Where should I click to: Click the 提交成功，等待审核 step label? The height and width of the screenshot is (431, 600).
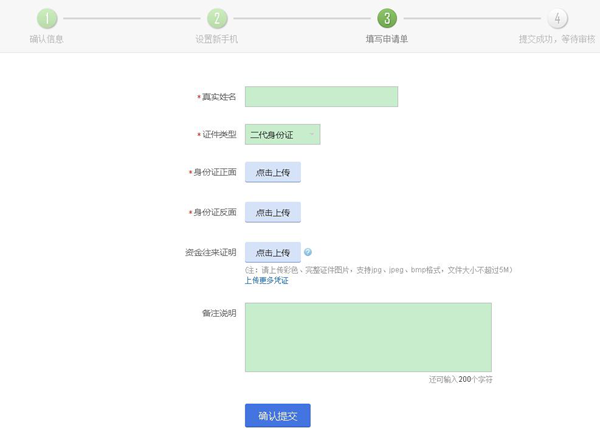click(558, 40)
